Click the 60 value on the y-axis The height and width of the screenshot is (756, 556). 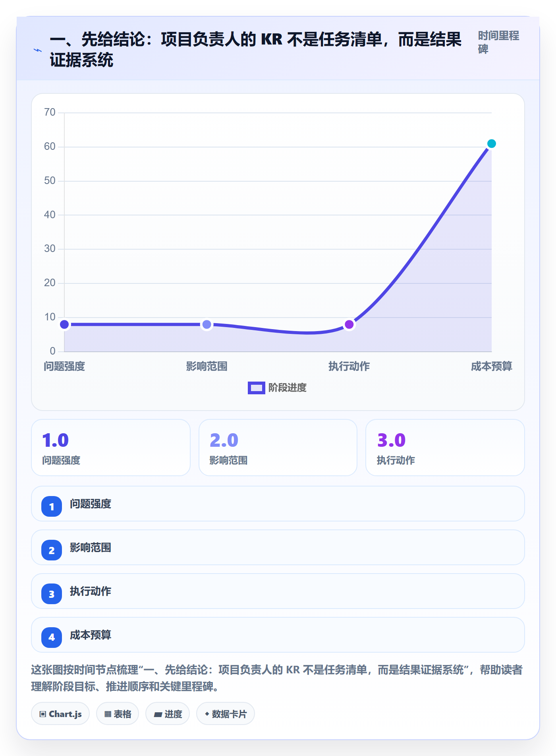50,147
